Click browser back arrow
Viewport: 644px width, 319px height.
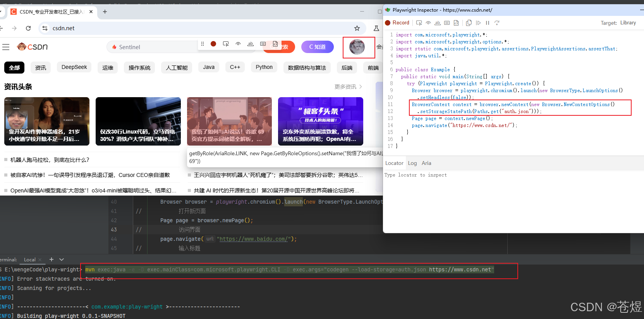click(x=1, y=28)
